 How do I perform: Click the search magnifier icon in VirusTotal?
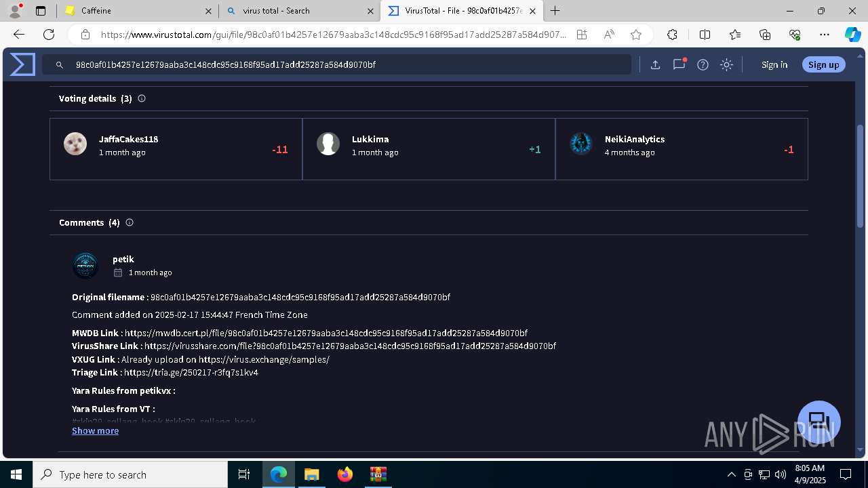click(60, 64)
